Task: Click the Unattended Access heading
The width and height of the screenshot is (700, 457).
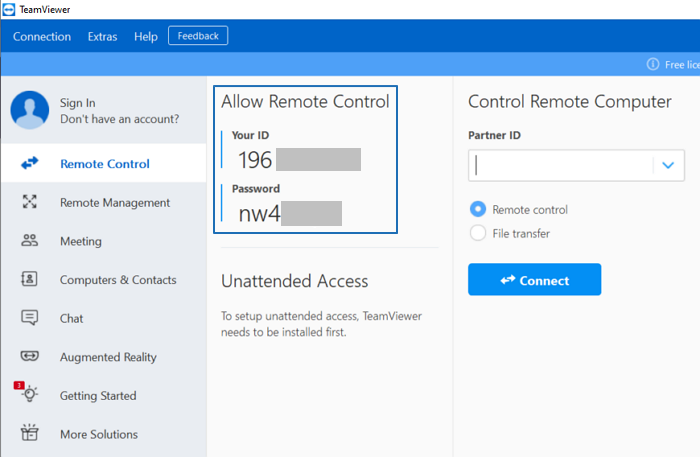Action: [x=295, y=281]
